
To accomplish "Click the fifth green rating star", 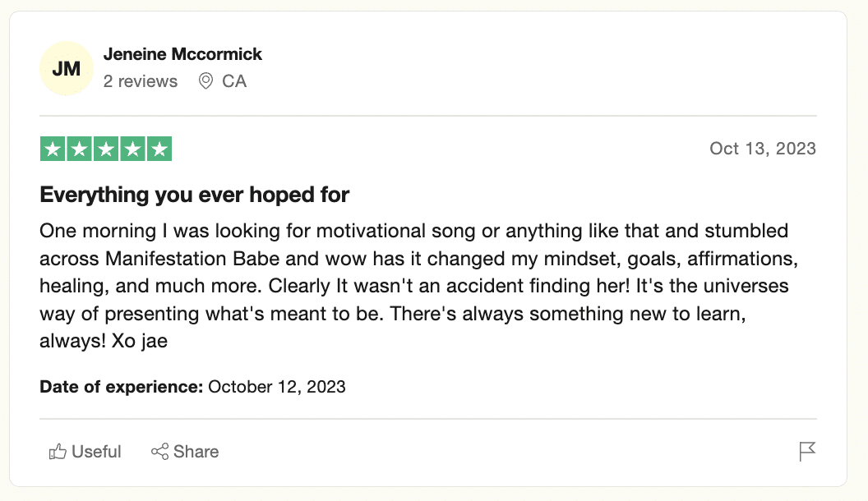I will point(159,149).
